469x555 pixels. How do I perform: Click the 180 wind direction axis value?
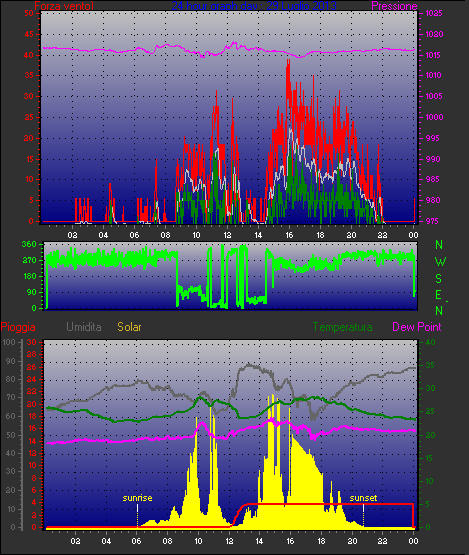29,276
